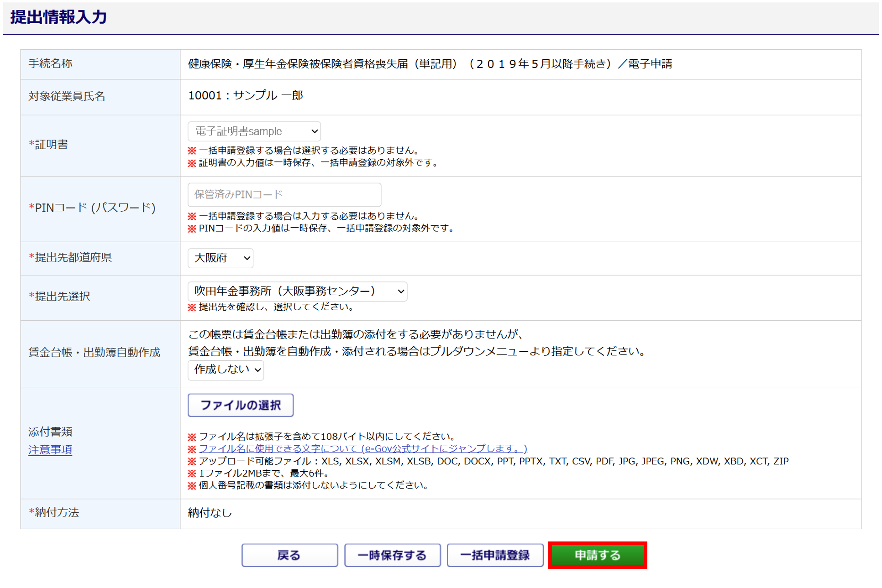Click the employee name 10001：サンプル 一郎
This screenshot has width=882, height=588.
246,96
